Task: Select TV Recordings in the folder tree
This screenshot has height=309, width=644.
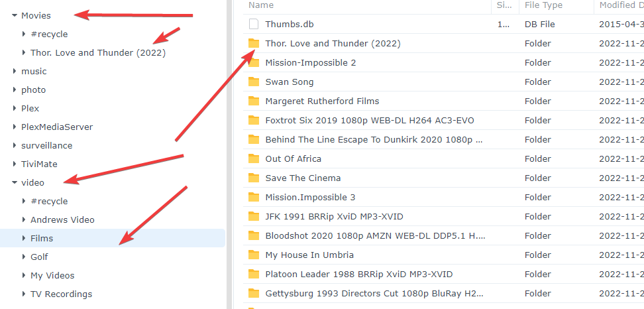Action: click(61, 294)
